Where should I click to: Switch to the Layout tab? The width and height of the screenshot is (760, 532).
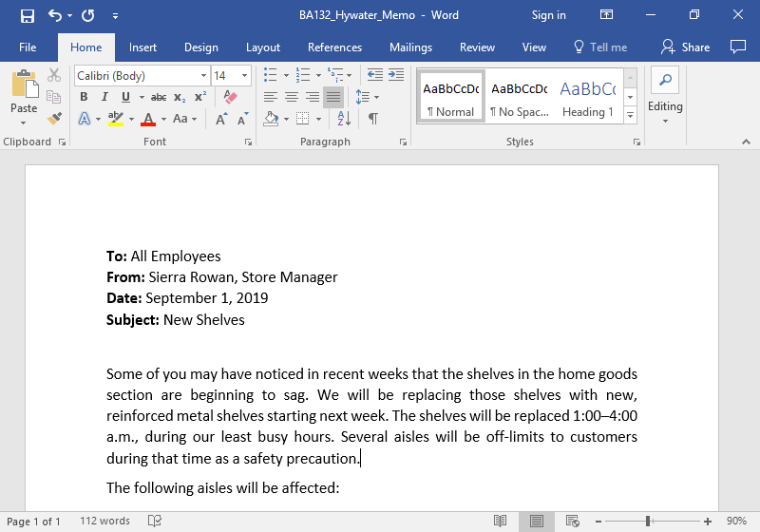coord(263,47)
